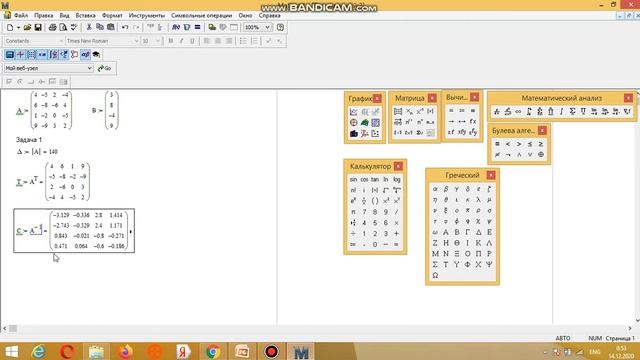This screenshot has height=360, width=640.
Task: Toggle the Graph palette button
Action: (x=20, y=54)
